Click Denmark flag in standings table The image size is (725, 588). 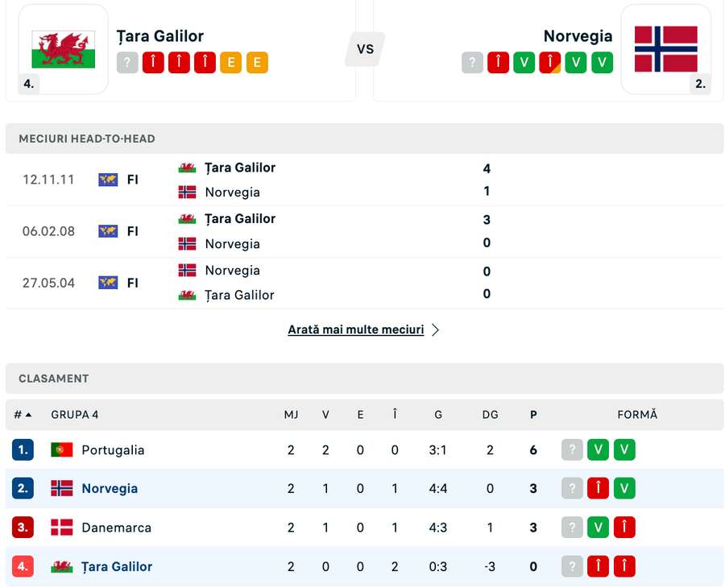tap(62, 528)
